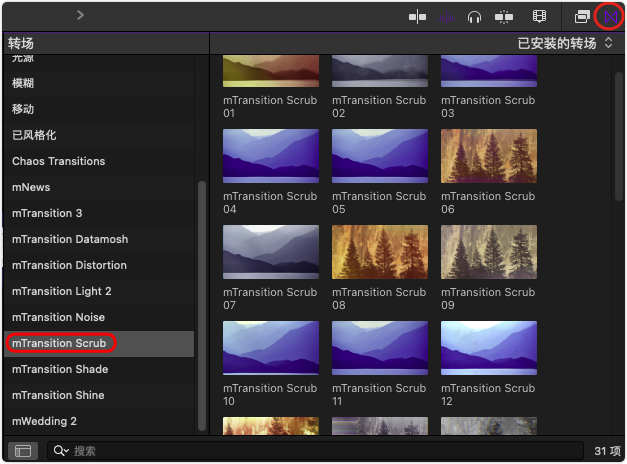This screenshot has width=627, height=464.
Task: Select the mTransition Shade category
Action: point(99,369)
